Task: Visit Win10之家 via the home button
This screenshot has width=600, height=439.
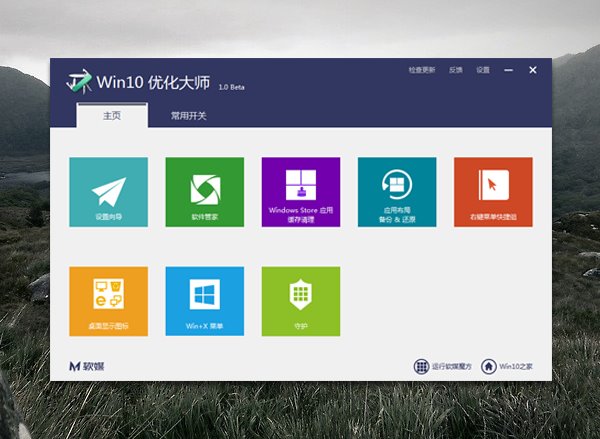Action: pyautogui.click(x=509, y=366)
